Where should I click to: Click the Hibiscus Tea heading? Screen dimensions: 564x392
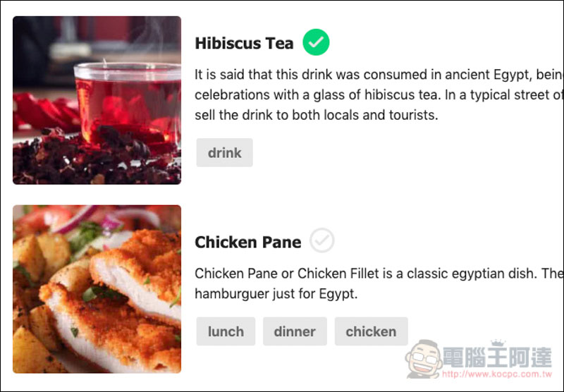(244, 43)
